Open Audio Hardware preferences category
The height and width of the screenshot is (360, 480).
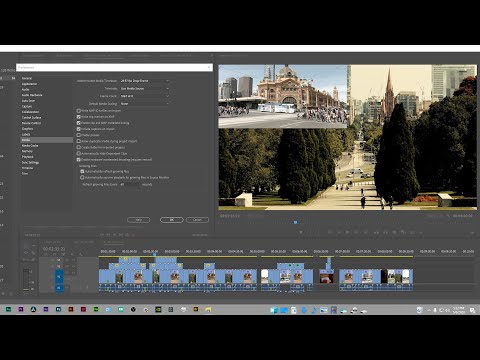[x=32, y=95]
